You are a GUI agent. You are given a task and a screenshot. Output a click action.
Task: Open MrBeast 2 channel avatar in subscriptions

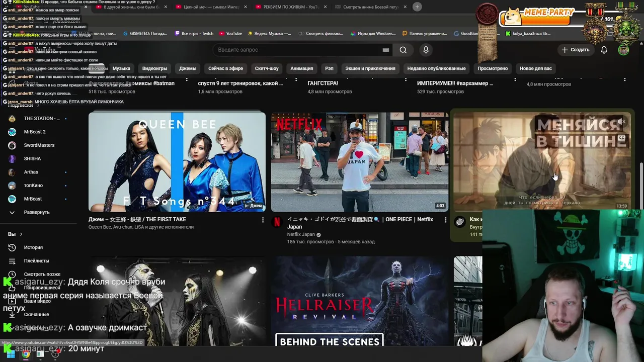(12, 132)
